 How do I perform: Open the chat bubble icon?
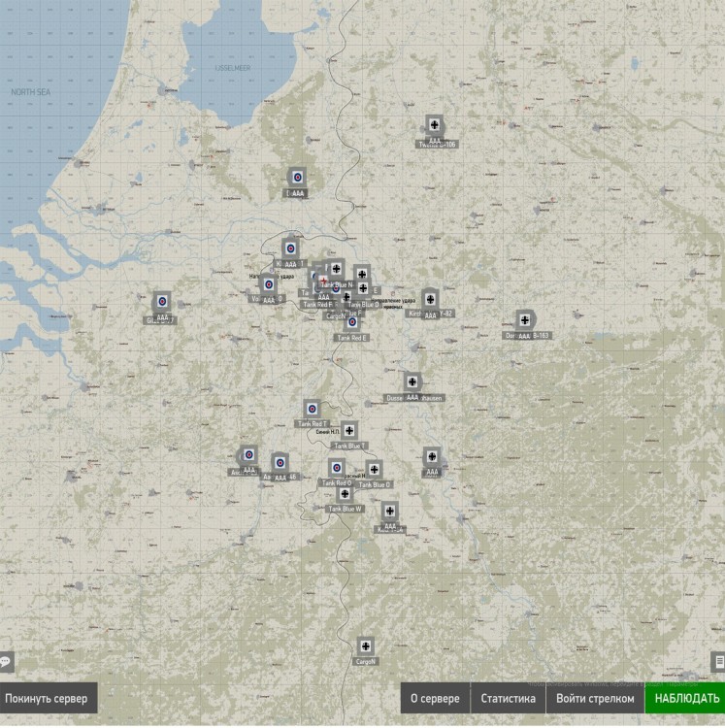tap(6, 661)
